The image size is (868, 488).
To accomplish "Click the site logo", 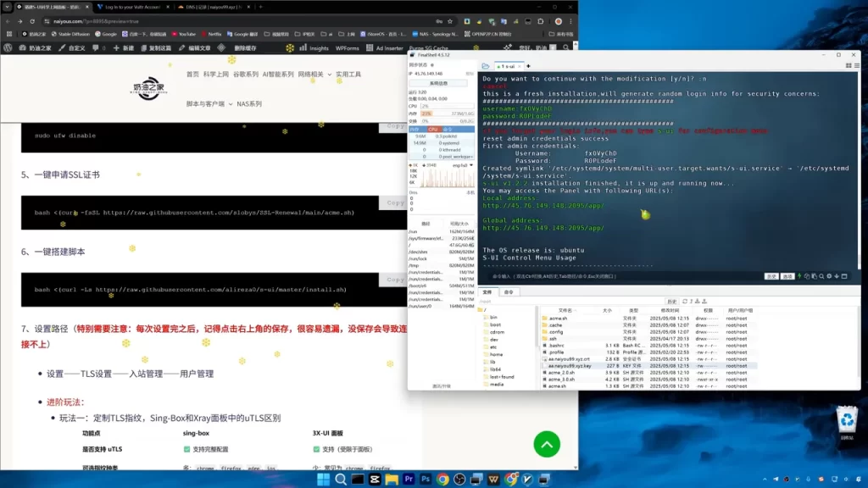I will [148, 88].
